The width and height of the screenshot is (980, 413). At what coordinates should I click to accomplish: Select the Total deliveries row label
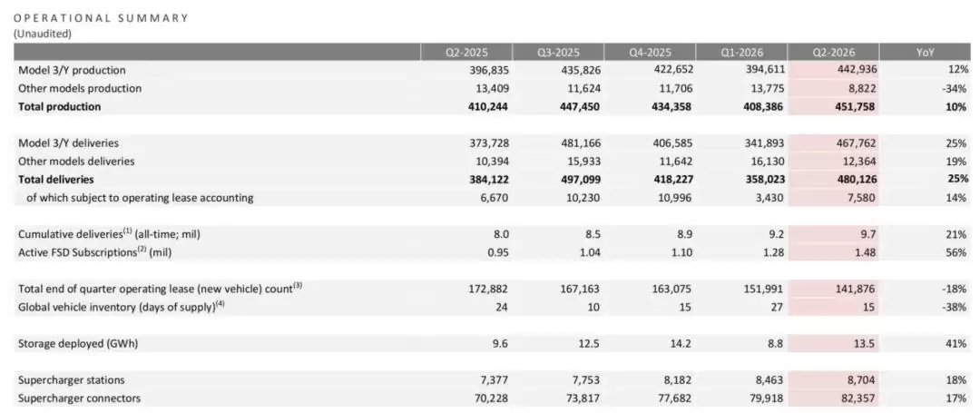(x=56, y=180)
